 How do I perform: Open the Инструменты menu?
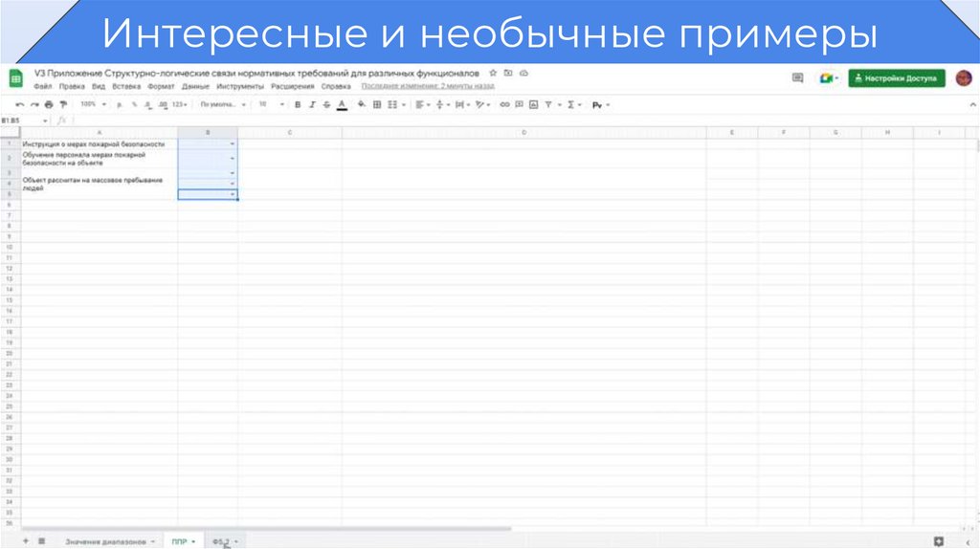click(240, 87)
